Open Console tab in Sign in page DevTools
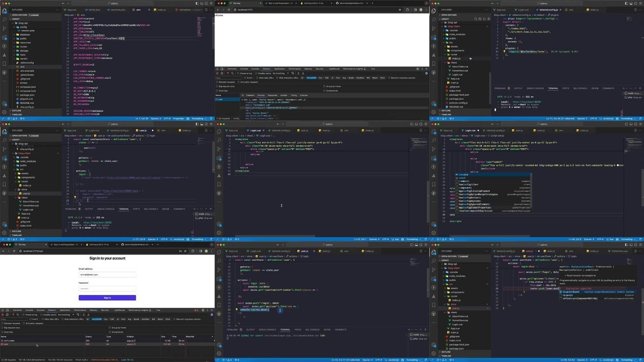The image size is (644, 362). coord(29,310)
